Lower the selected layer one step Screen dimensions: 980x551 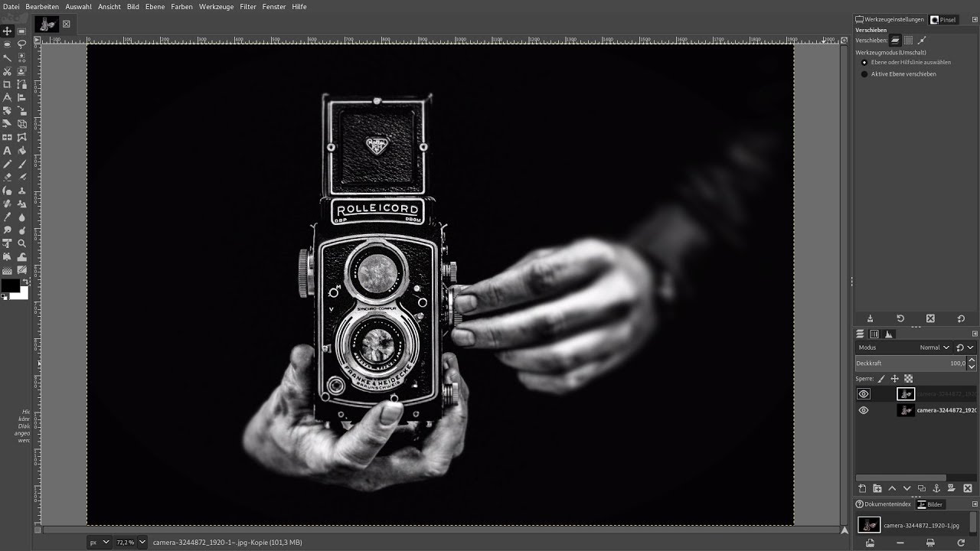pos(906,489)
